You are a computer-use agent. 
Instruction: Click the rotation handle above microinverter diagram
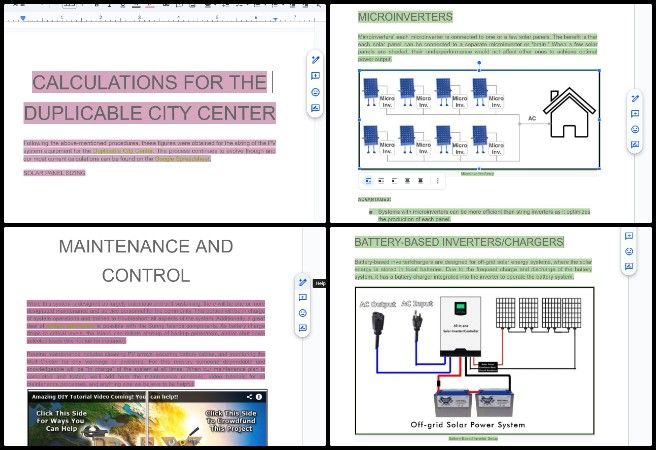click(x=479, y=63)
